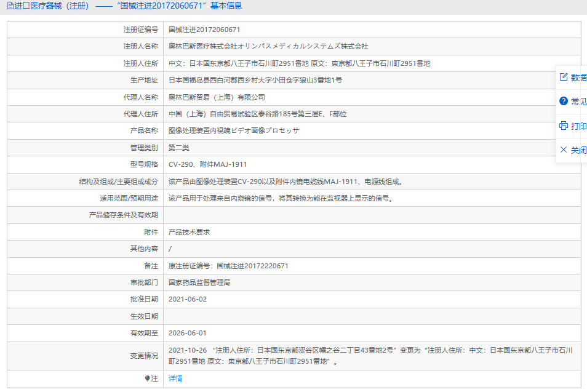
Task: Click the intended use text 该产品用于处理来自内窥镜的信号
Action: click(282, 198)
